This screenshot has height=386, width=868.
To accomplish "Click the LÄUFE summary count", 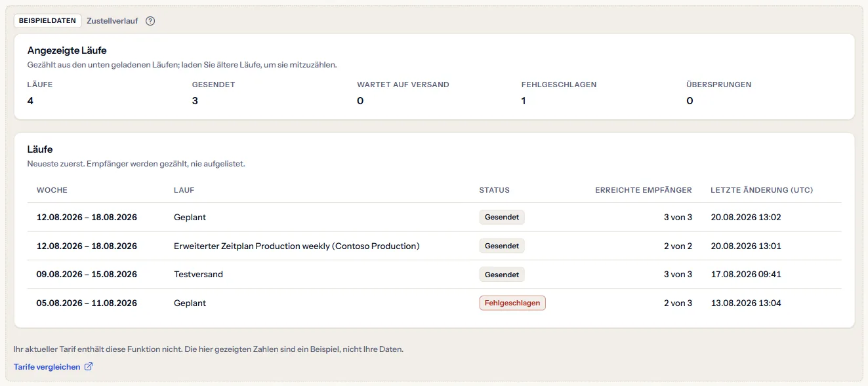I will [30, 101].
